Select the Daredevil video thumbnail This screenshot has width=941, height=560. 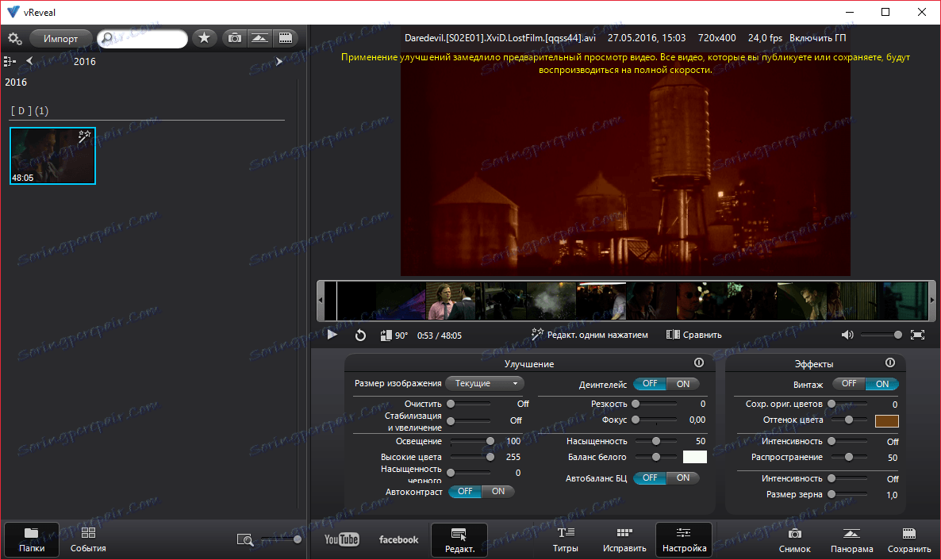pos(52,156)
